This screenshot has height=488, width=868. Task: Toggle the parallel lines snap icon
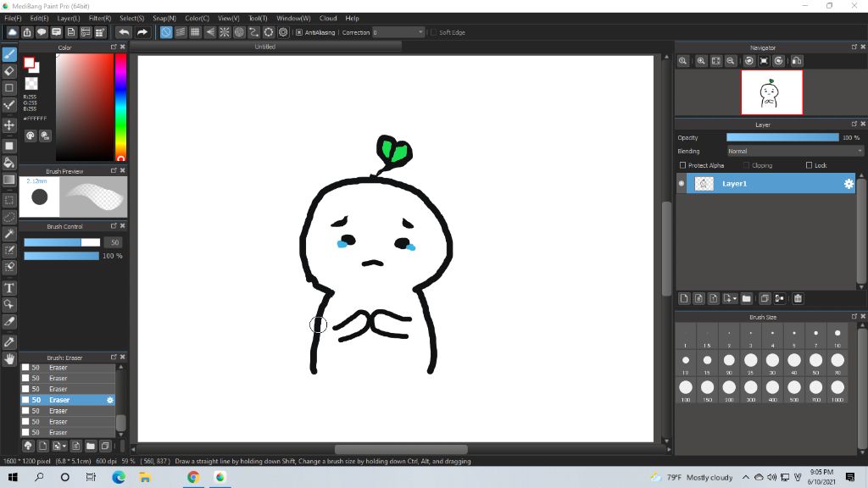tap(181, 32)
